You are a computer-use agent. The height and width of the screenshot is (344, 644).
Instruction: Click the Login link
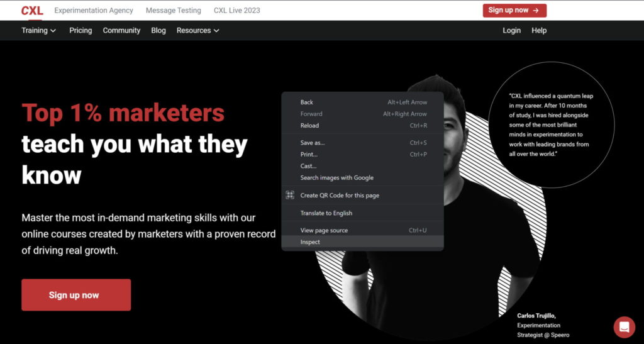point(511,30)
